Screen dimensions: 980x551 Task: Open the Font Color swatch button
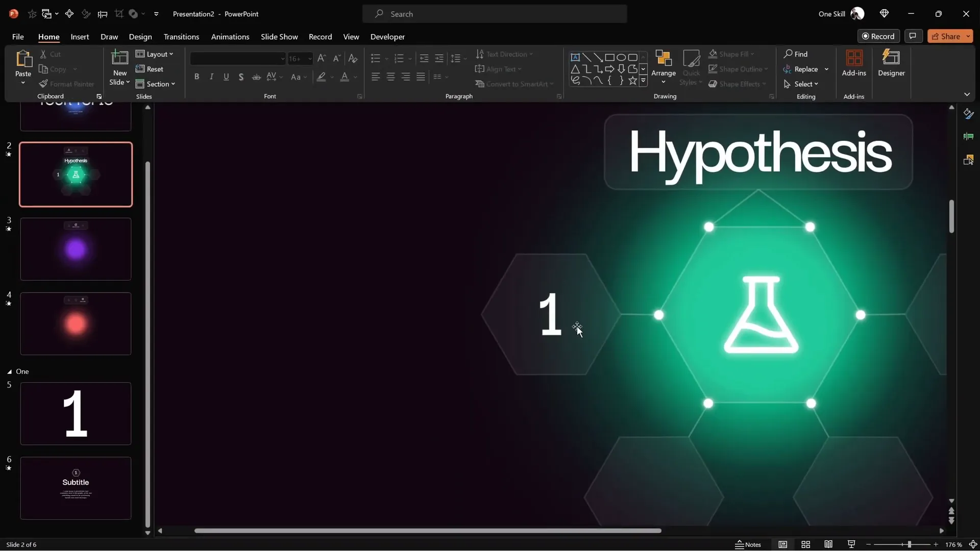(345, 77)
